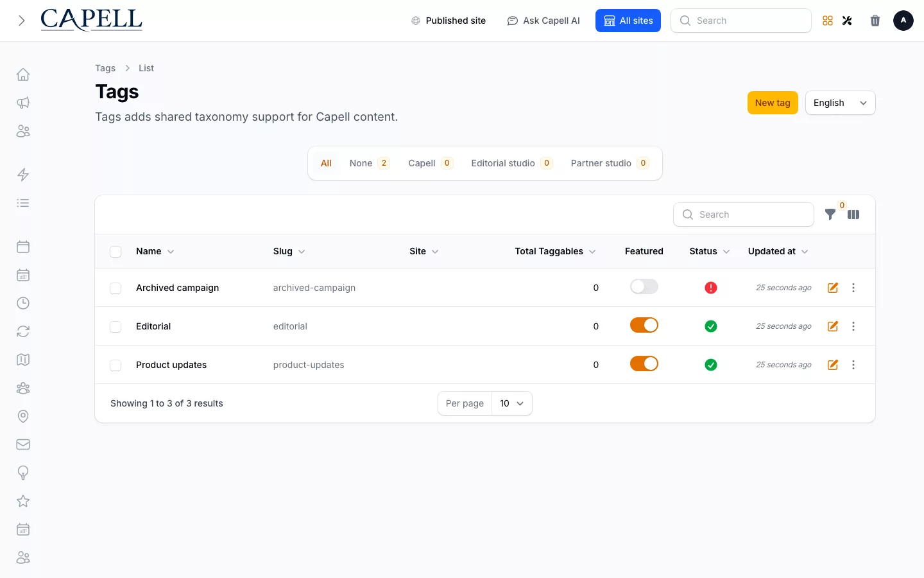Select the Product updates row checkbox

tap(116, 365)
